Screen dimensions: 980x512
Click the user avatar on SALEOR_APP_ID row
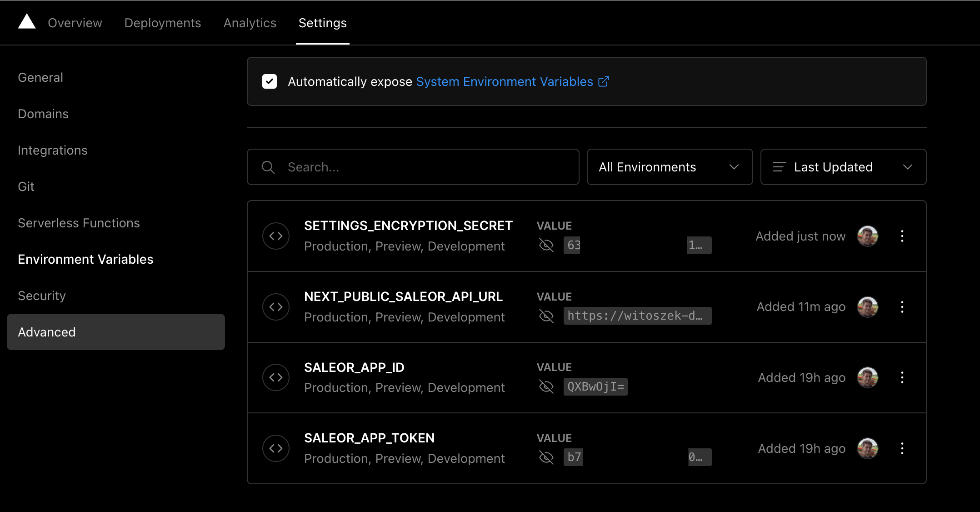coord(867,377)
